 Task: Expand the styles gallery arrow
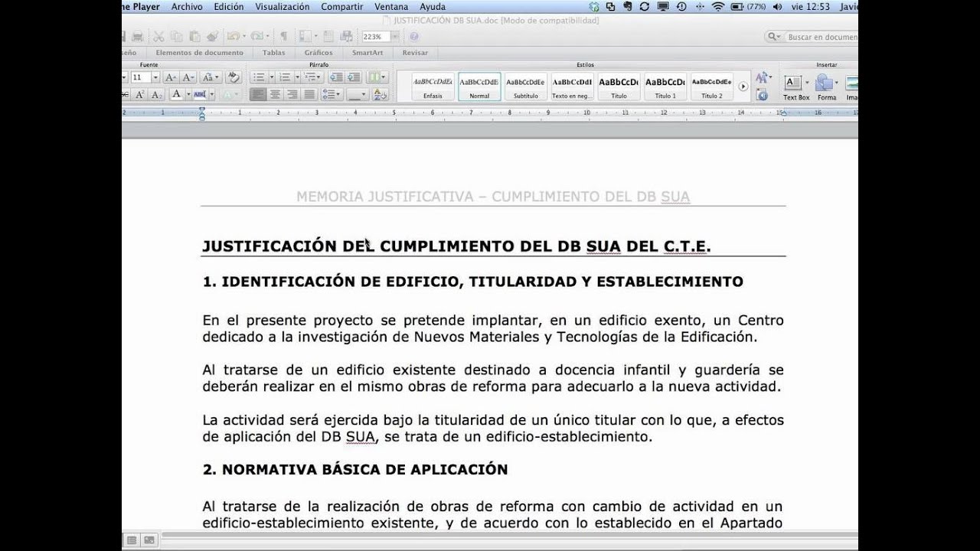(743, 86)
